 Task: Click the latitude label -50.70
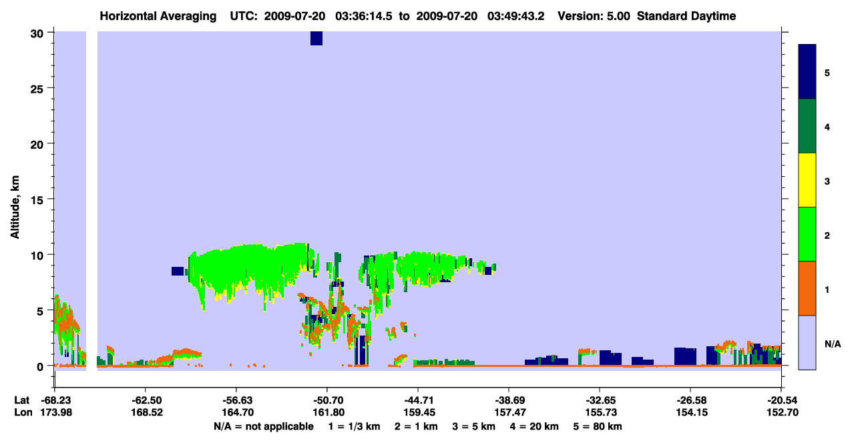point(327,400)
